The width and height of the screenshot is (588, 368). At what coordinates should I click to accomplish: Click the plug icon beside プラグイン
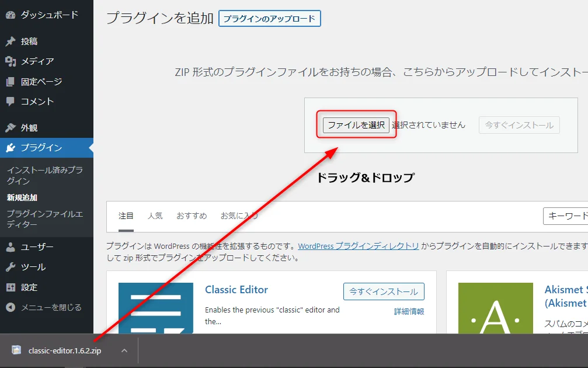tap(11, 148)
